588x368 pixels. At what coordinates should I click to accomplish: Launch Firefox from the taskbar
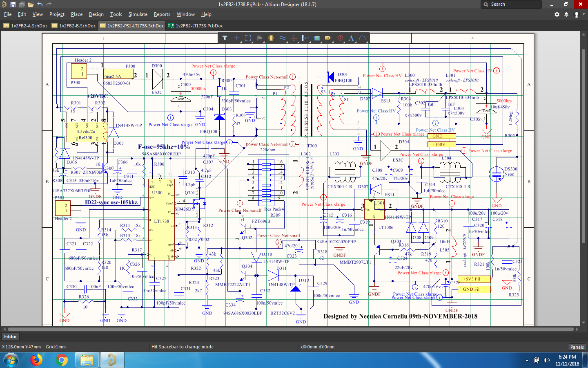click(x=36, y=360)
